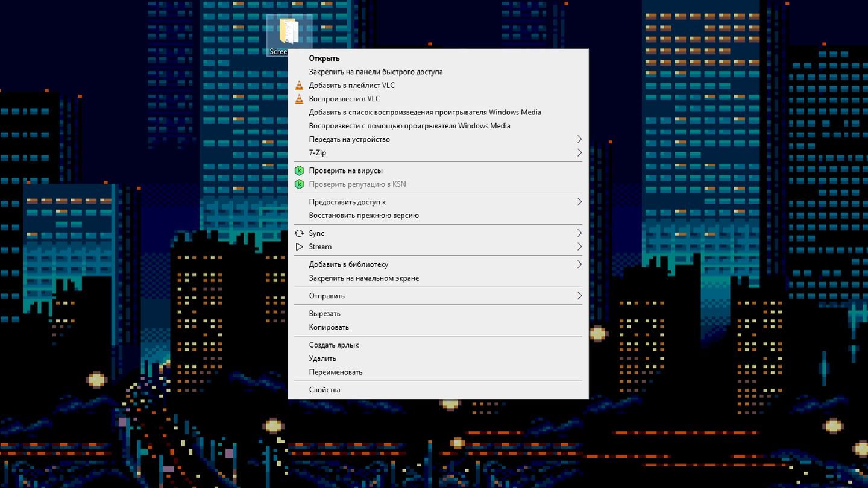The width and height of the screenshot is (868, 488).
Task: Click the VLC cone icon beside Воспроизвести в VLC
Action: pos(299,99)
